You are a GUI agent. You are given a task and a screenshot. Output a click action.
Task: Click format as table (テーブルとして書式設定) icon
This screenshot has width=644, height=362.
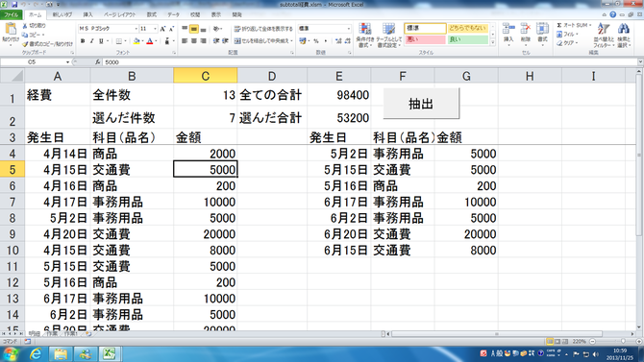click(388, 30)
